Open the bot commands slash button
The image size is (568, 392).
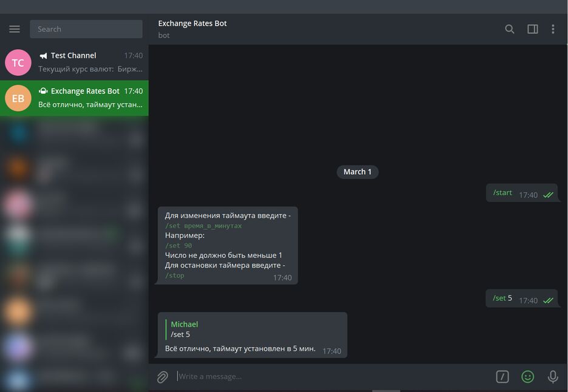point(502,377)
